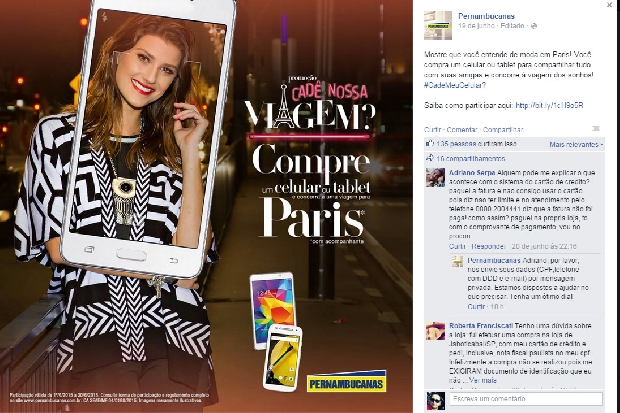620x413 pixels.
Task: Open the #CadeMeuCelular hashtag
Action: pyautogui.click(x=455, y=85)
